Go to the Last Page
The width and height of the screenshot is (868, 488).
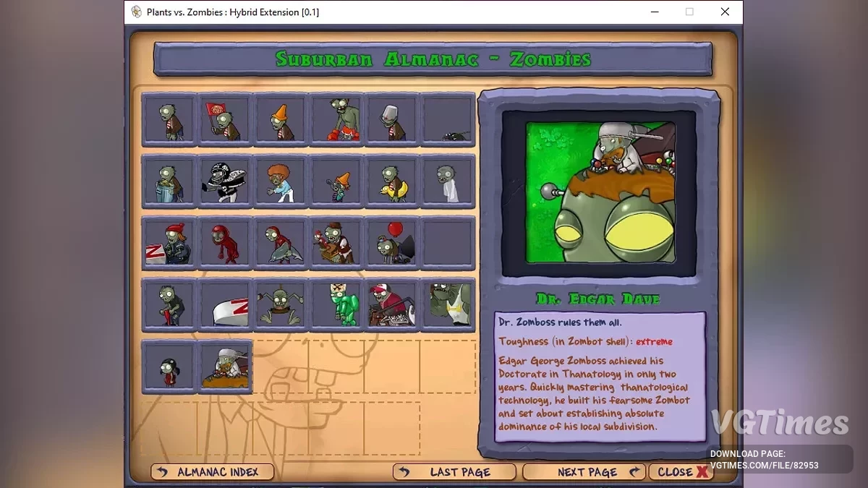click(454, 472)
